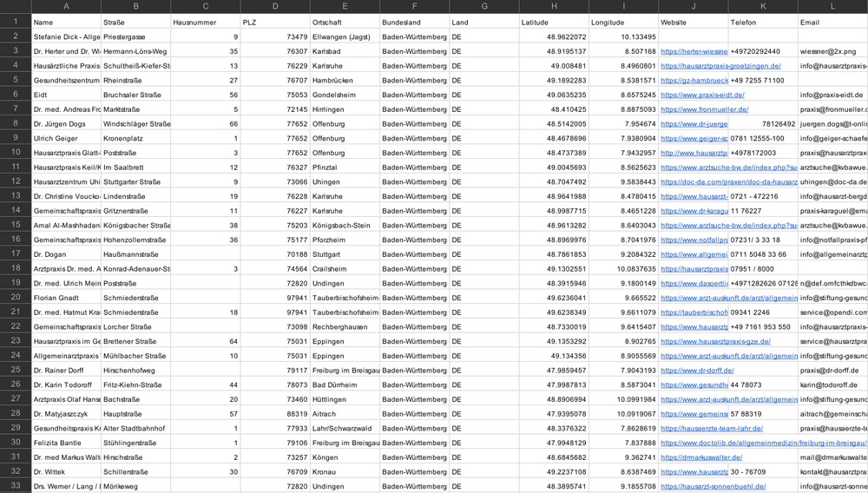The width and height of the screenshot is (868, 493).
Task: Open the drmarkuswalter.de link
Action: 701,457
